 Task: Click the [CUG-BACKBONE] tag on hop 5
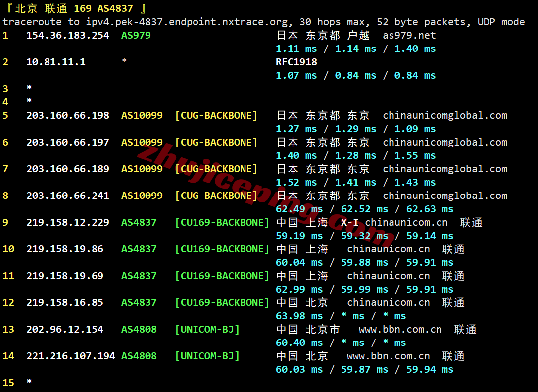coord(216,115)
